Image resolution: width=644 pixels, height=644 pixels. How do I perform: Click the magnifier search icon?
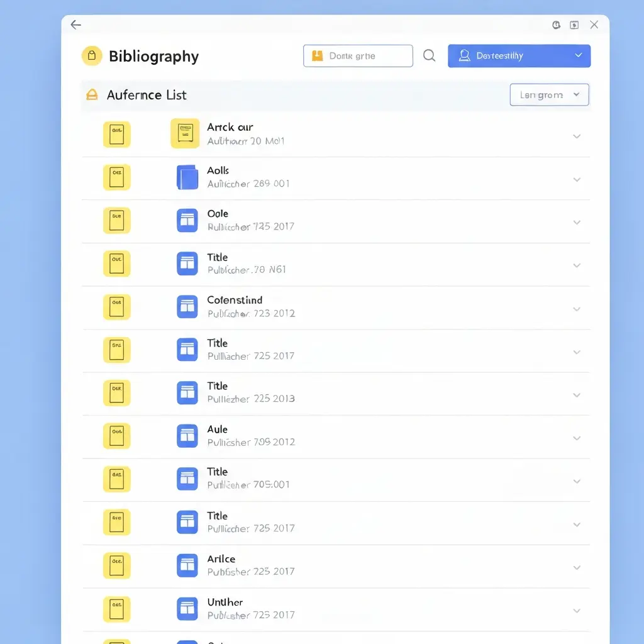pos(430,56)
